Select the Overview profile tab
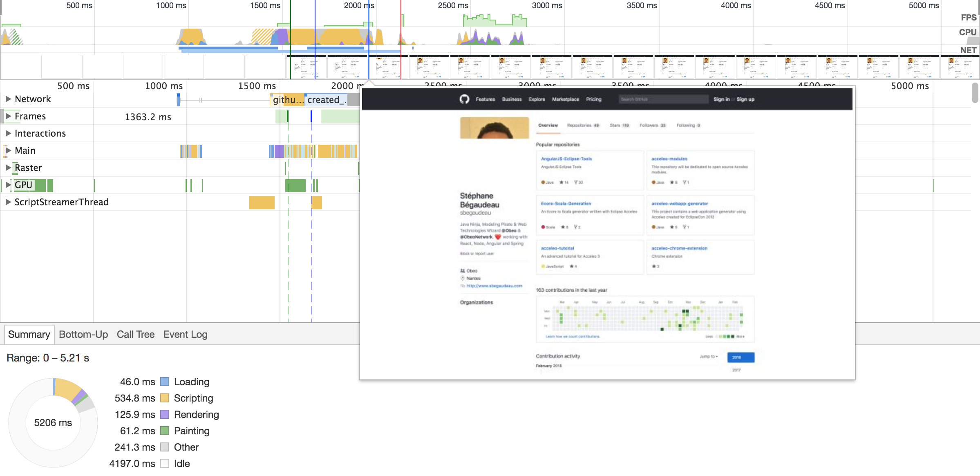980x476 pixels. (x=548, y=126)
